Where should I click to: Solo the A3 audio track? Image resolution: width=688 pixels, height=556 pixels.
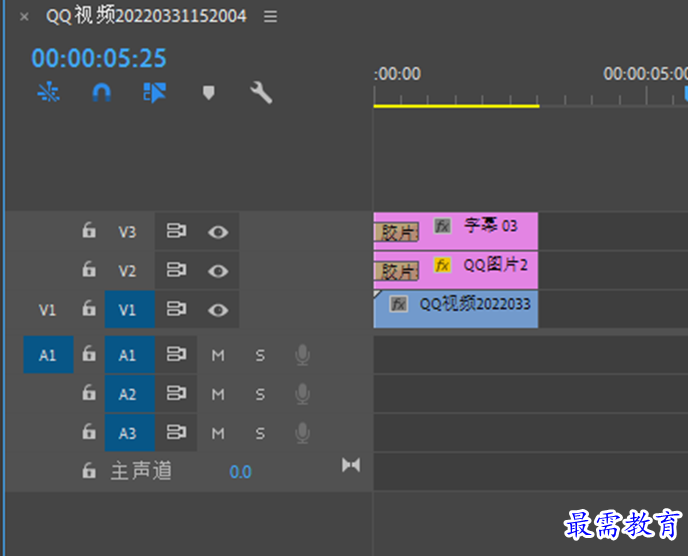point(260,434)
